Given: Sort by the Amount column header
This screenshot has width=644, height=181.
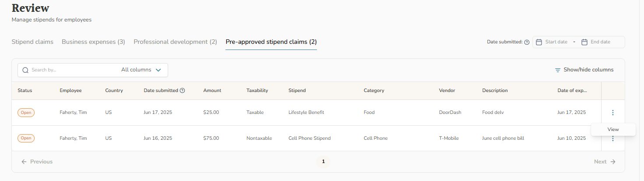Looking at the screenshot, I should [212, 91].
